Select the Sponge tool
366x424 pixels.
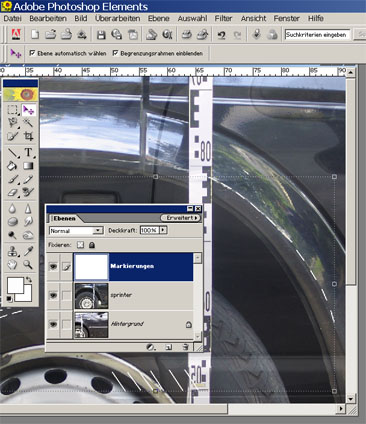click(13, 222)
